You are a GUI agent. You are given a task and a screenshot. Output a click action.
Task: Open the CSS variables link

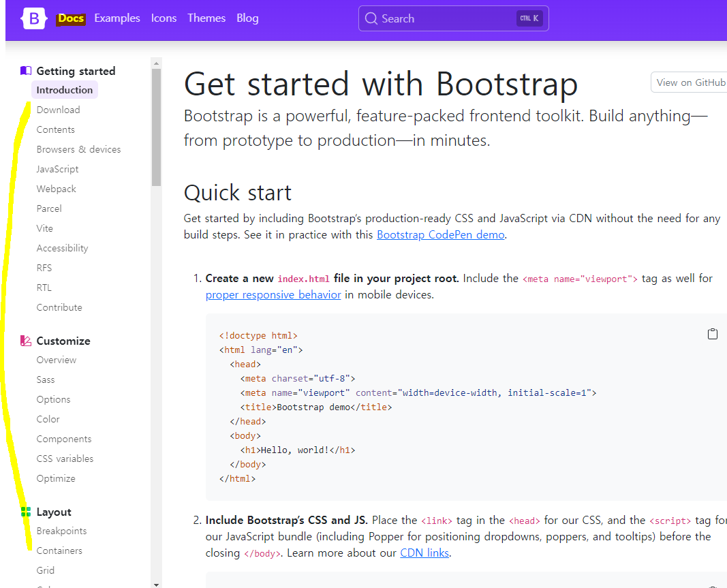point(65,459)
